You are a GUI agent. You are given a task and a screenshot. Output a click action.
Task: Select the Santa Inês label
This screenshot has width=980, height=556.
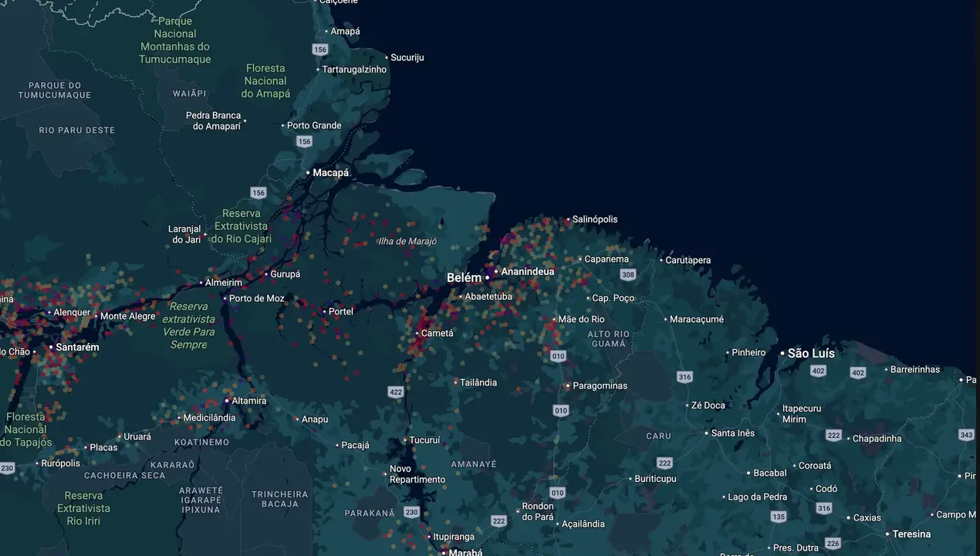733,433
